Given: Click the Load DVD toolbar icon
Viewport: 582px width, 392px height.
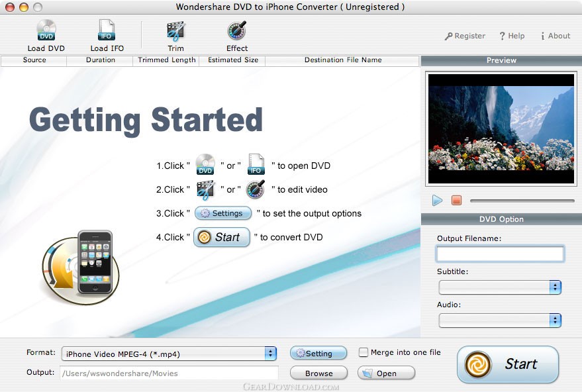Looking at the screenshot, I should 46,30.
